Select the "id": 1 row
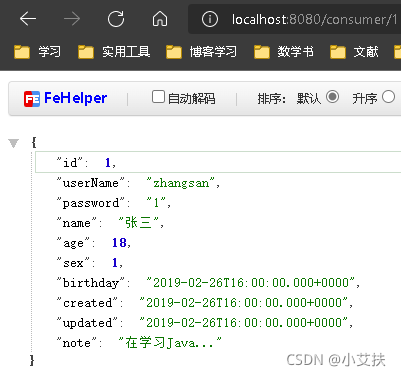This screenshot has height=376, width=401. tap(218, 162)
